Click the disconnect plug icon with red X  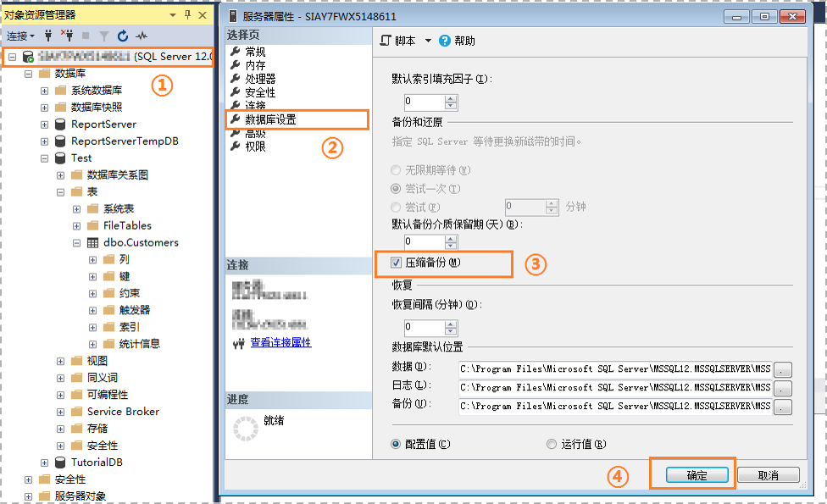point(67,36)
